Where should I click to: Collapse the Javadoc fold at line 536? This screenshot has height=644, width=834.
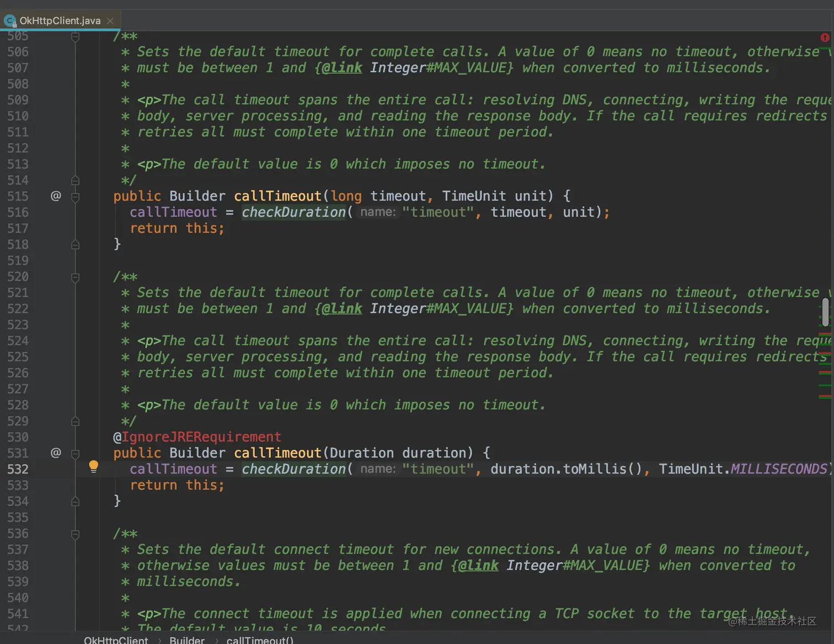pyautogui.click(x=76, y=534)
